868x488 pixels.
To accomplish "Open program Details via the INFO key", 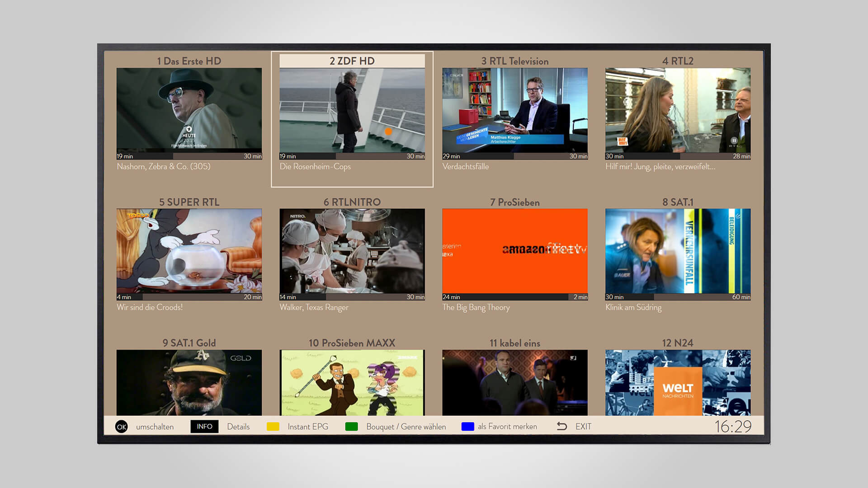I will click(205, 426).
